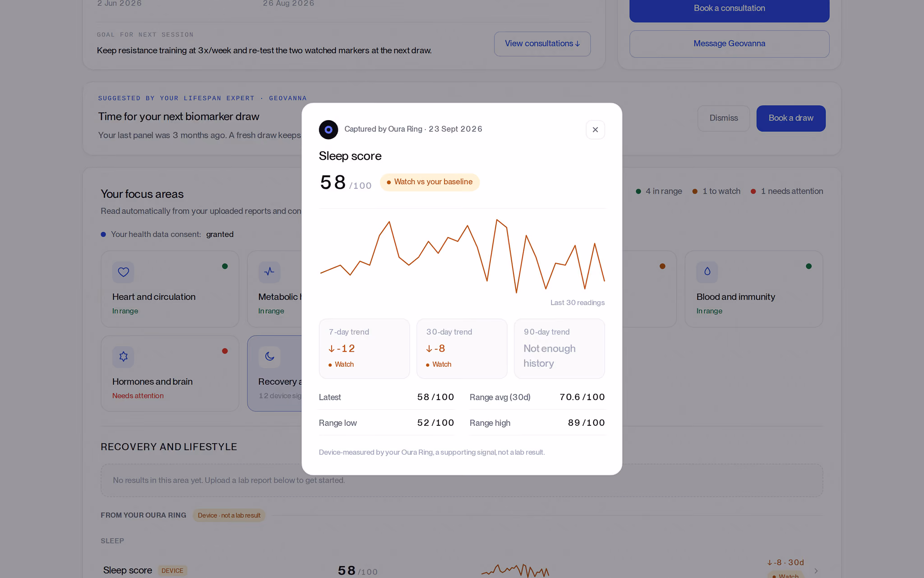Image resolution: width=924 pixels, height=578 pixels.
Task: Click the heart icon on Heart and circulation
Action: (x=123, y=272)
